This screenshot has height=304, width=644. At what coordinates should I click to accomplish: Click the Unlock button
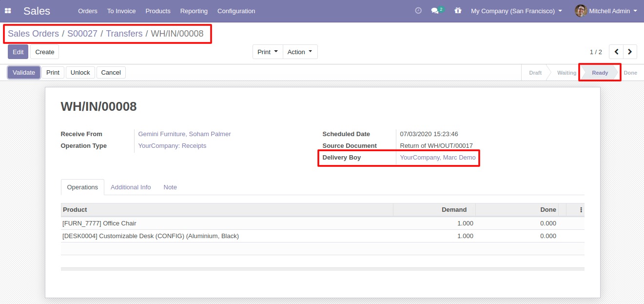tap(80, 73)
